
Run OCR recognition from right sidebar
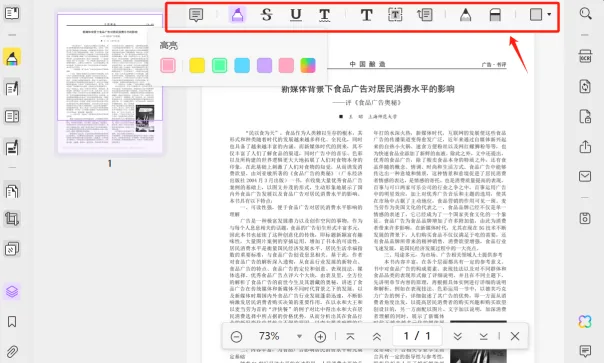pos(585,57)
